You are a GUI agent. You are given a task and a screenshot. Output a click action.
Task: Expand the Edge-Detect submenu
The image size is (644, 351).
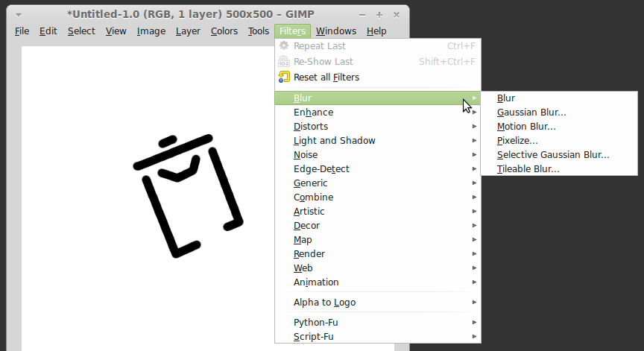(377, 168)
